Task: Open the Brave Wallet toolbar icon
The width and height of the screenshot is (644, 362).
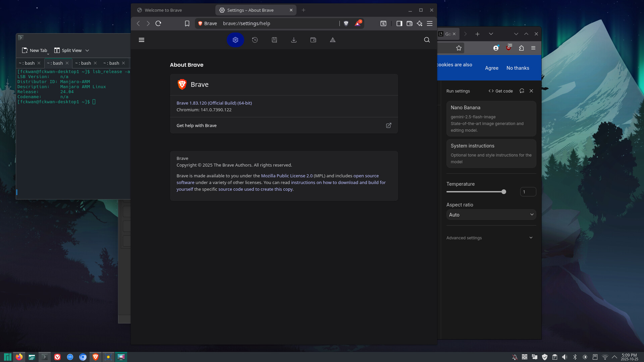Action: click(409, 23)
